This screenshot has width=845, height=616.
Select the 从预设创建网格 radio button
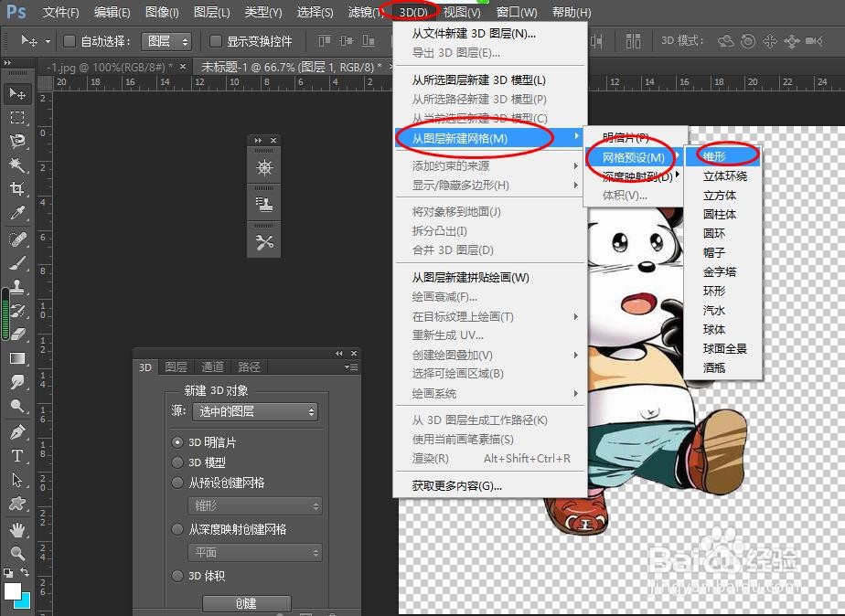point(177,483)
